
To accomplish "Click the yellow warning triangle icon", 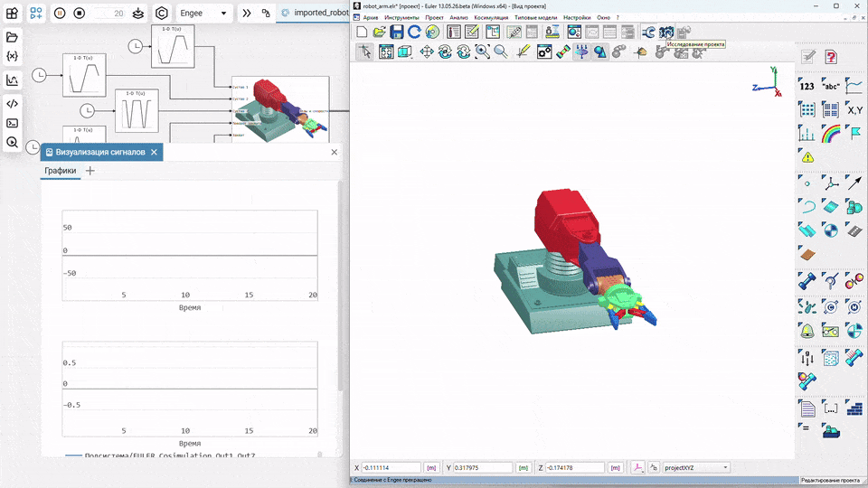I will pyautogui.click(x=807, y=157).
